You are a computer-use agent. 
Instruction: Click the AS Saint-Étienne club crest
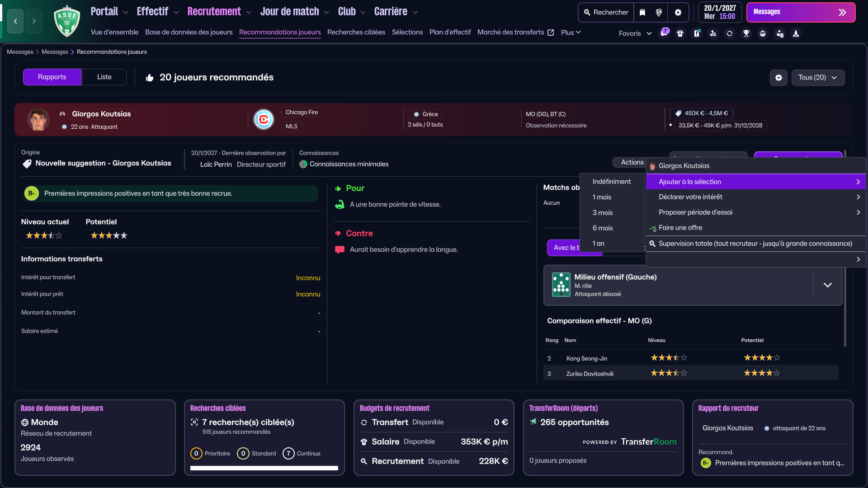click(67, 21)
